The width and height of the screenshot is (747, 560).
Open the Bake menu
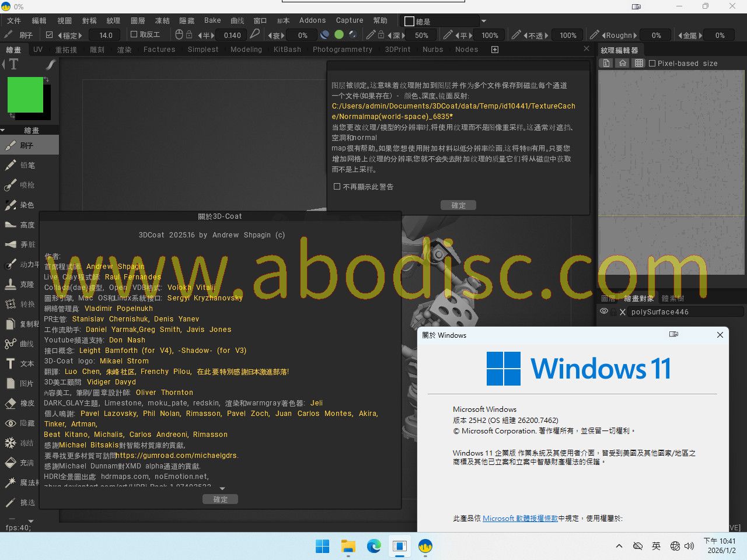(212, 20)
